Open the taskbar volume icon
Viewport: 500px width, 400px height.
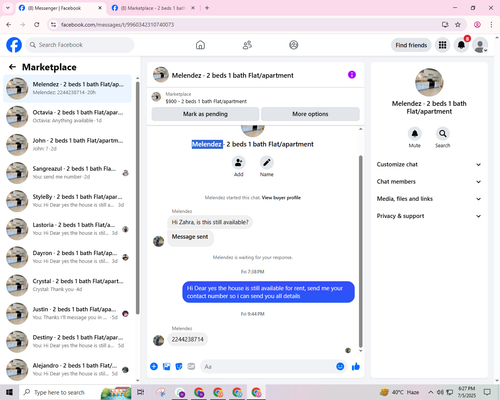click(x=440, y=392)
